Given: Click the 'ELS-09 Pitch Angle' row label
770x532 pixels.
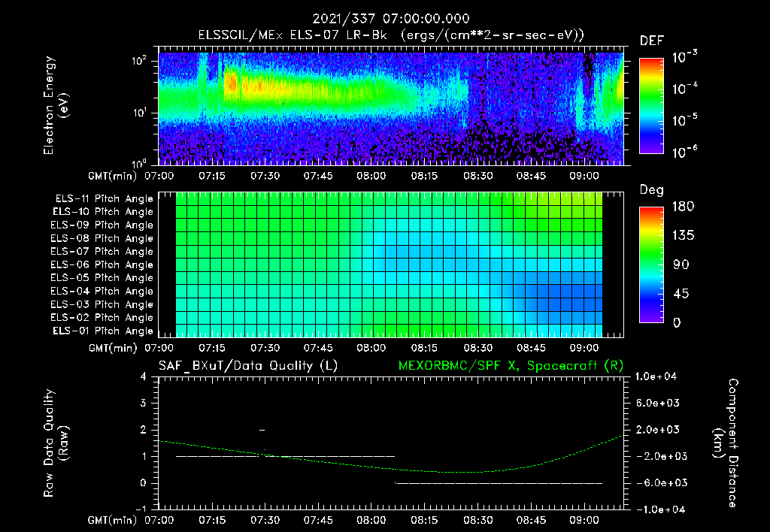Looking at the screenshot, I should 102,225.
